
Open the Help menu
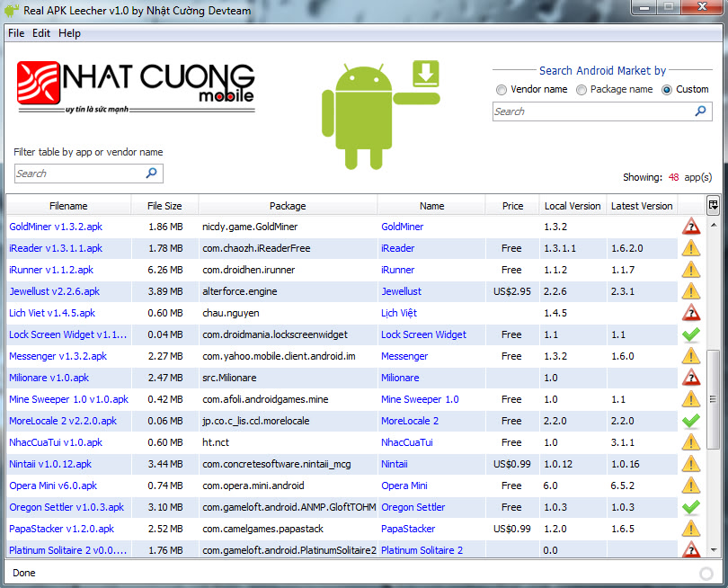pyautogui.click(x=69, y=33)
